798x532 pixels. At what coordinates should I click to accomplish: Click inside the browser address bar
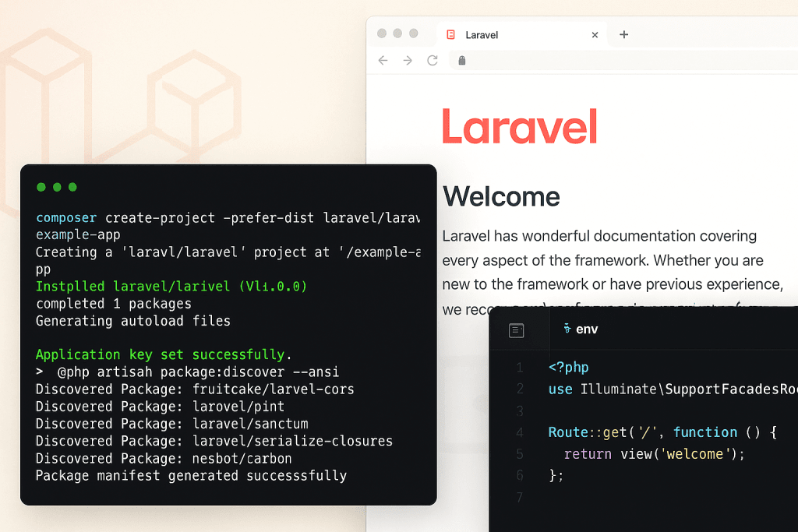(624, 61)
